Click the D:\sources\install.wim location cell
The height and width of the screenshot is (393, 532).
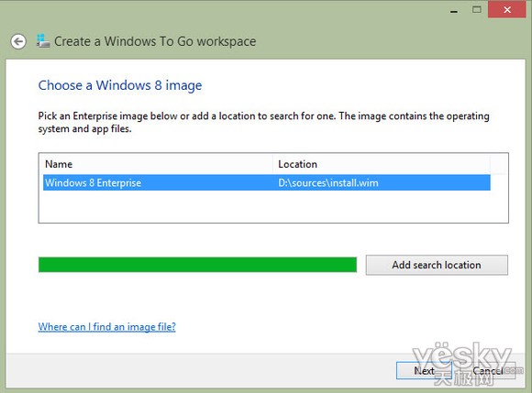[328, 183]
